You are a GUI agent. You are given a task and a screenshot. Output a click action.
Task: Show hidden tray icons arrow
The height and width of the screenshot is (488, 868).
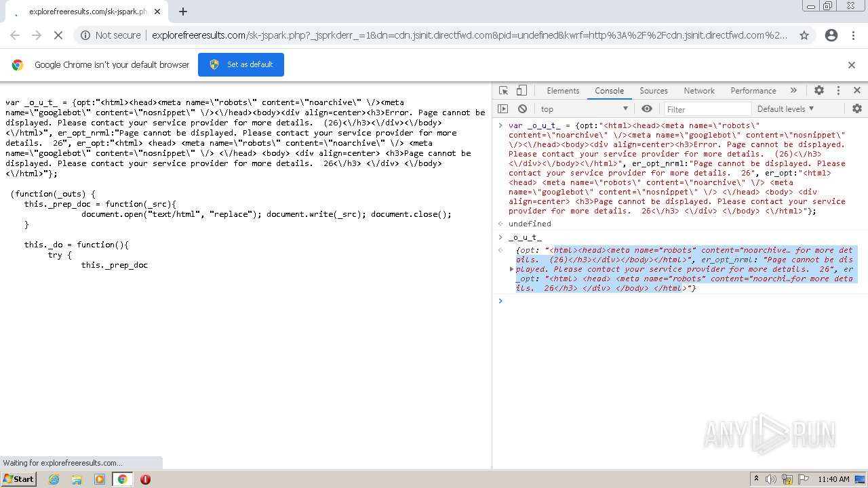coord(756,479)
